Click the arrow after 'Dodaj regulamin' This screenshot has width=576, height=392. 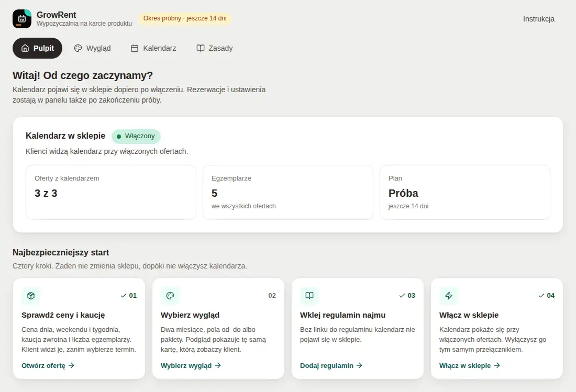click(x=359, y=366)
